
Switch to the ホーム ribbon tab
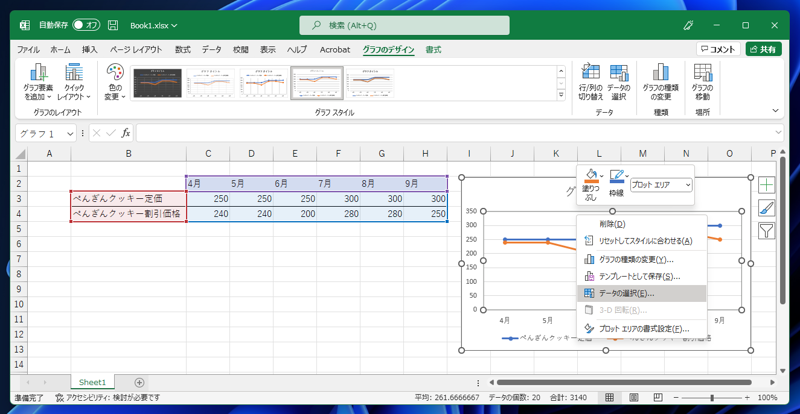(x=60, y=50)
